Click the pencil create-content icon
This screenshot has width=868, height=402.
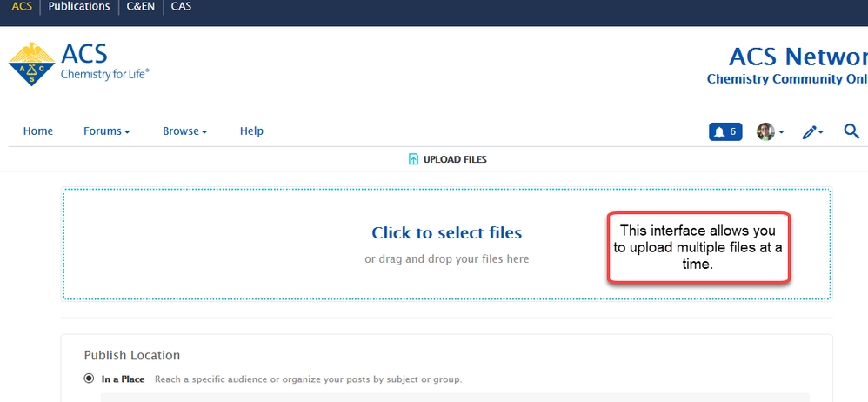[x=812, y=131]
